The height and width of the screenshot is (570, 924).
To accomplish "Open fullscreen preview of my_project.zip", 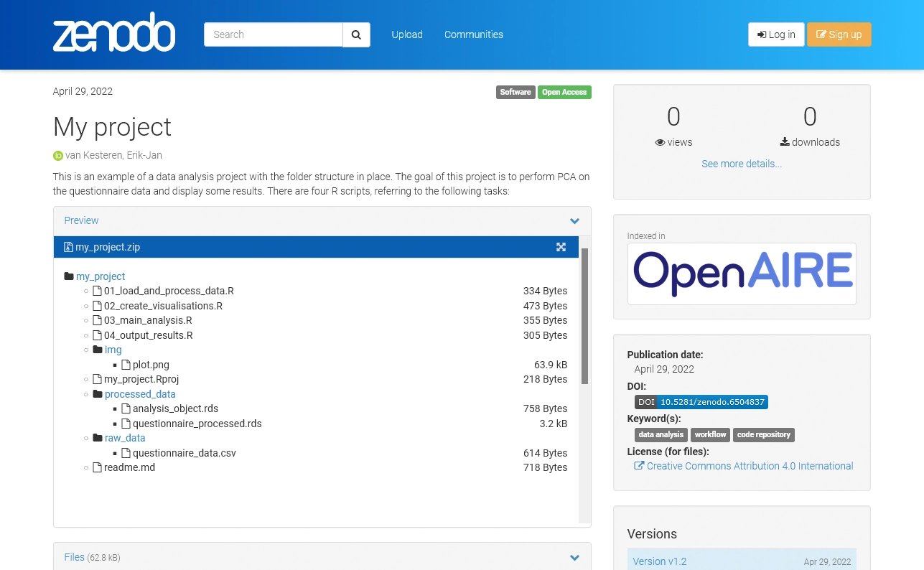I will (x=561, y=247).
